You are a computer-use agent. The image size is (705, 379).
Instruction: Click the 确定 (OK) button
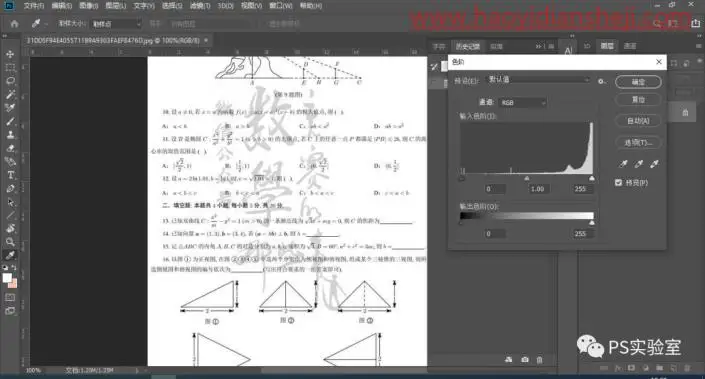[638, 82]
